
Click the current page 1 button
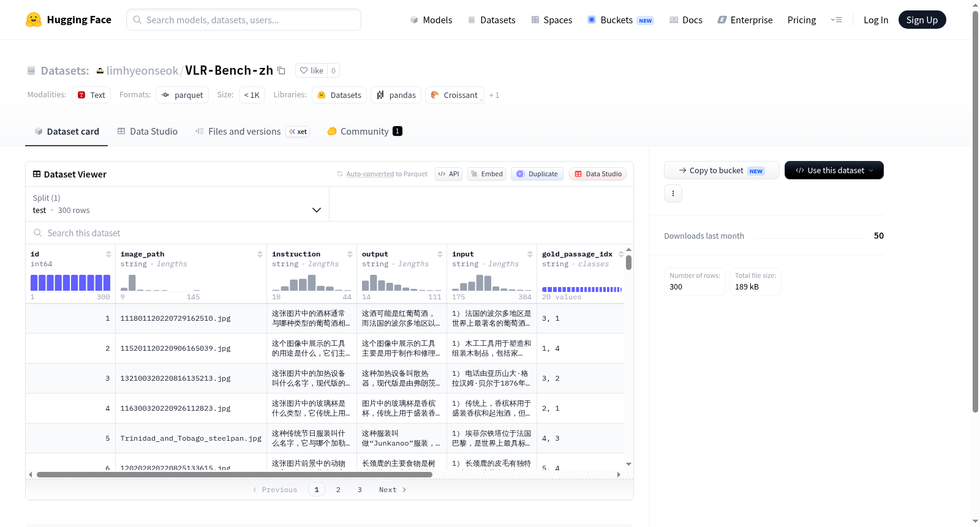click(317, 490)
